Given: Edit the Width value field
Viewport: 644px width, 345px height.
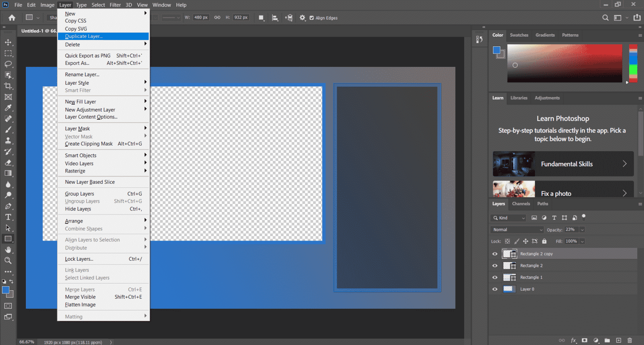Looking at the screenshot, I should (x=201, y=17).
